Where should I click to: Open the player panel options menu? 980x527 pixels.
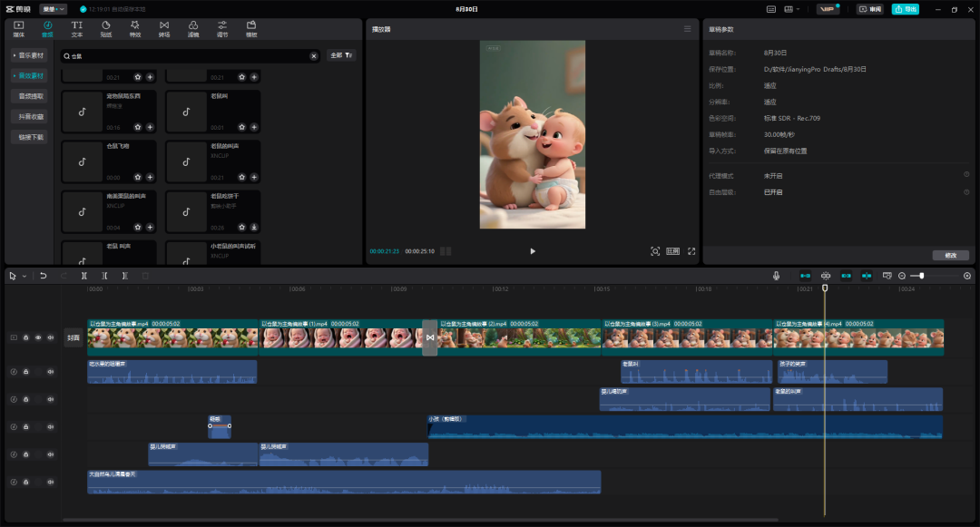tap(688, 29)
